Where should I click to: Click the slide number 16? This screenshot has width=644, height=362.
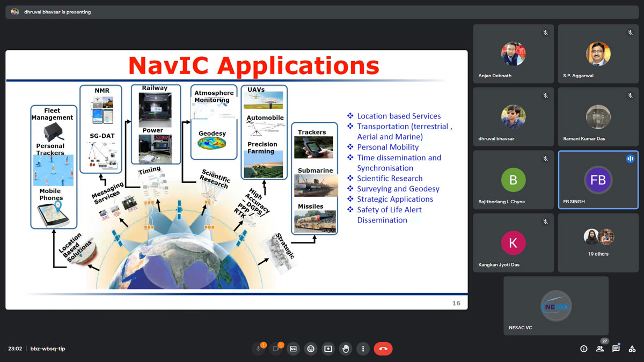(x=456, y=303)
